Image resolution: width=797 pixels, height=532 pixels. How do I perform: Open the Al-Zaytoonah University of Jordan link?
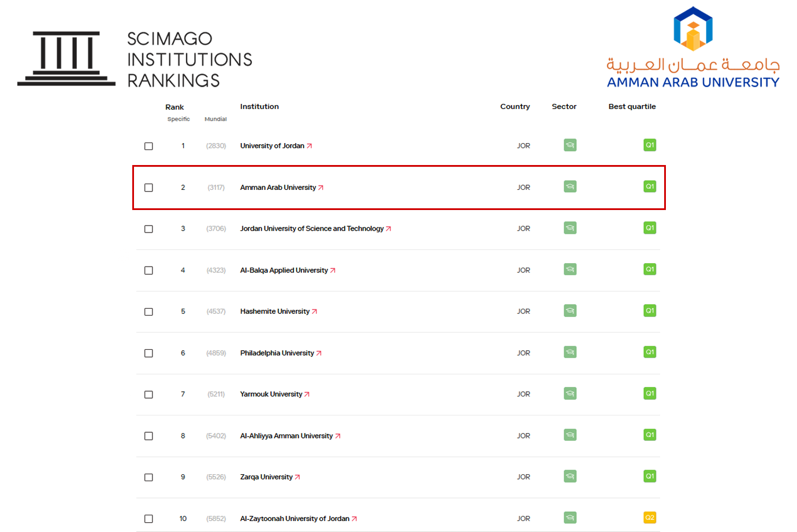point(299,519)
